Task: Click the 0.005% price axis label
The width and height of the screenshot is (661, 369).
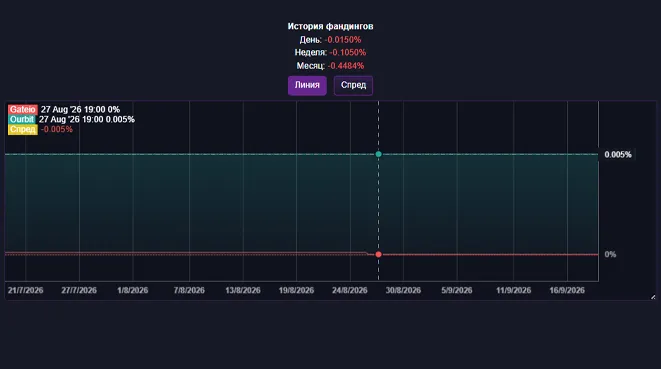Action: pos(618,155)
